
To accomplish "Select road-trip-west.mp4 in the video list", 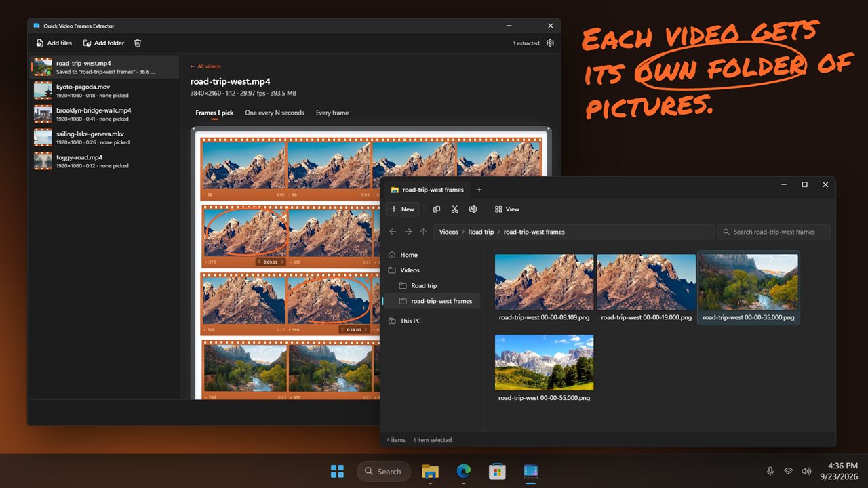I will pyautogui.click(x=104, y=67).
